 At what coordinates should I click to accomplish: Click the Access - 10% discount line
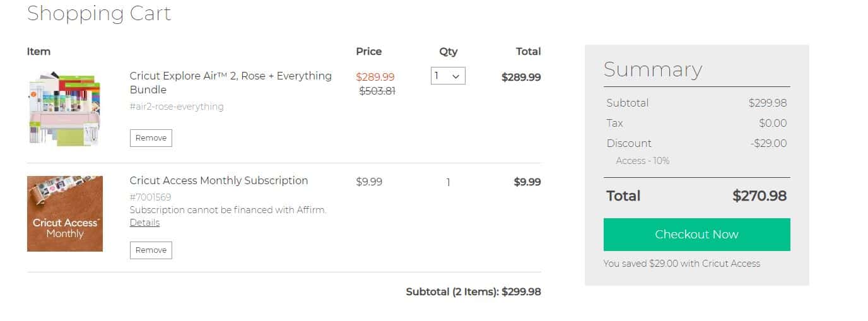point(642,161)
